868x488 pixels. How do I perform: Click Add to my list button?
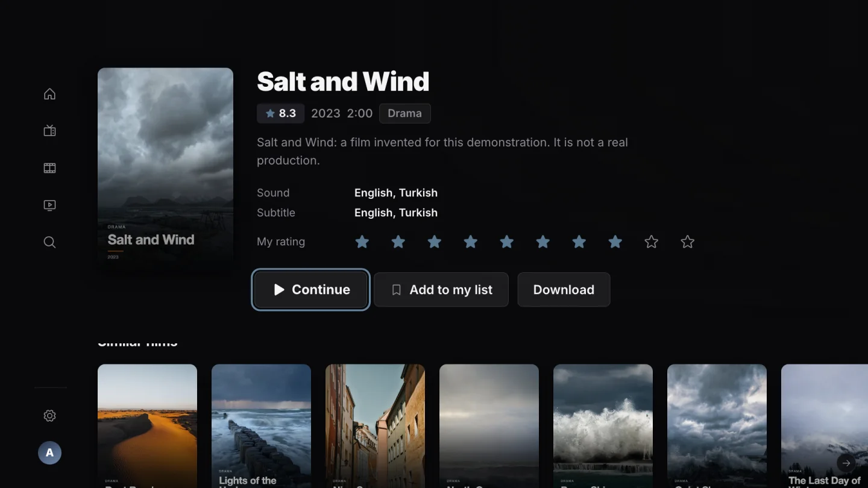pyautogui.click(x=441, y=290)
